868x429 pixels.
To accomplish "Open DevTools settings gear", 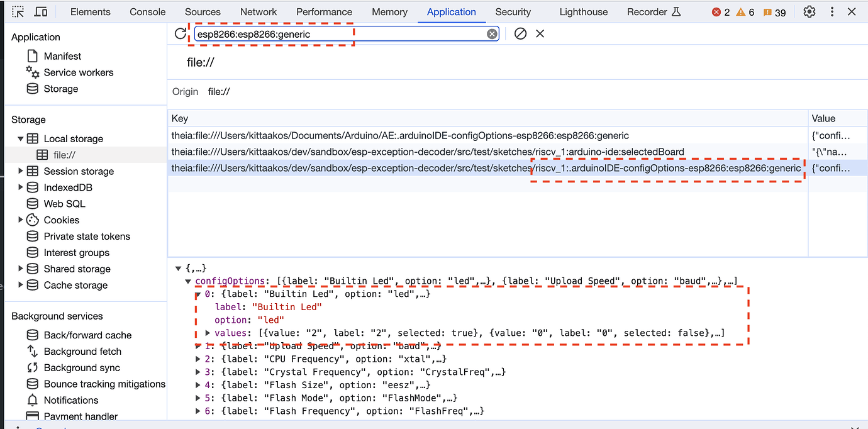I will click(809, 11).
